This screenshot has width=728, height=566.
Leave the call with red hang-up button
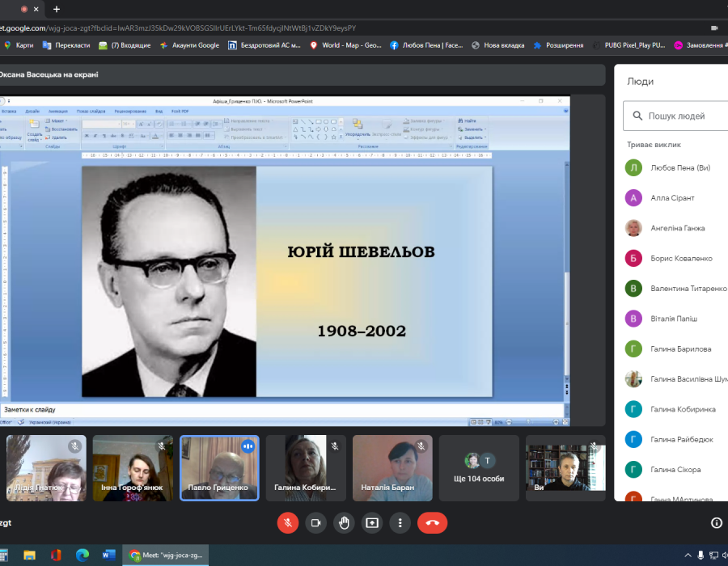432,522
